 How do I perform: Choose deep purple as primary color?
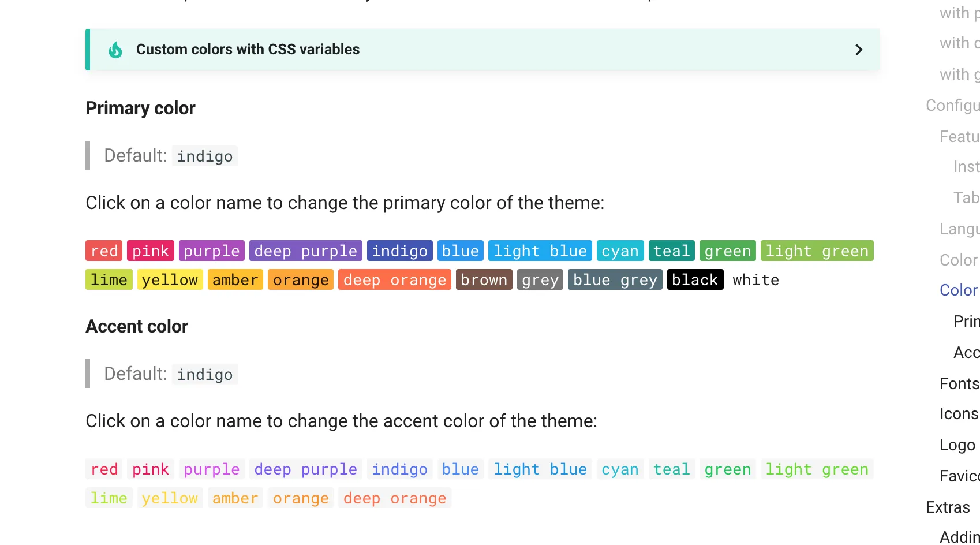pos(305,251)
